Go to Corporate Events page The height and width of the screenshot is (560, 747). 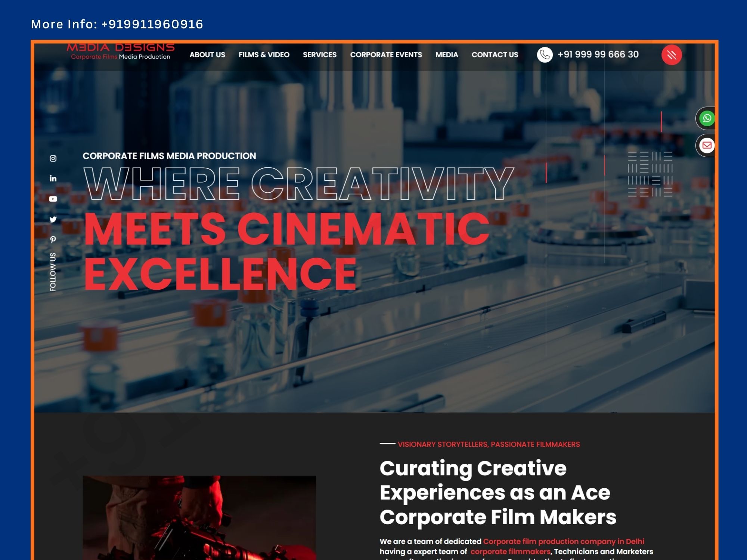[x=386, y=55]
